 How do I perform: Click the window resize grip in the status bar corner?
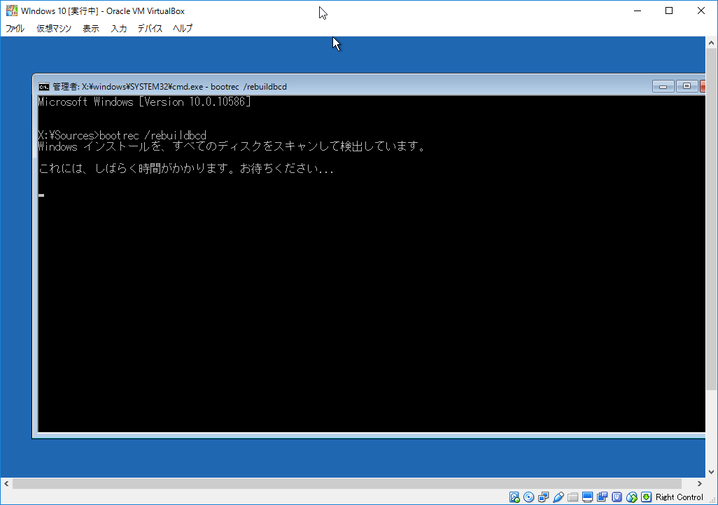coord(713,500)
